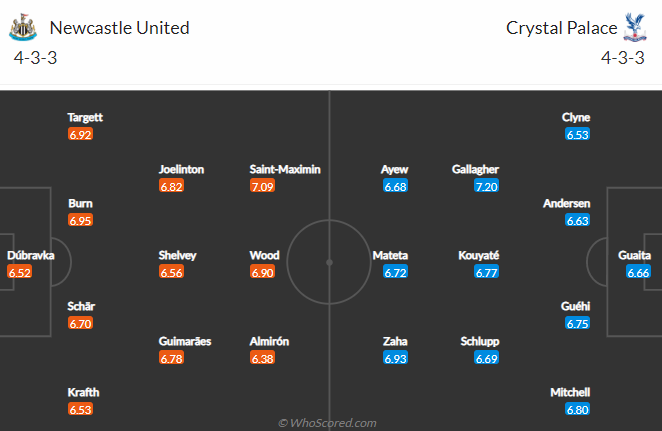Click Kouyaté's 6.77 rating

point(486,272)
